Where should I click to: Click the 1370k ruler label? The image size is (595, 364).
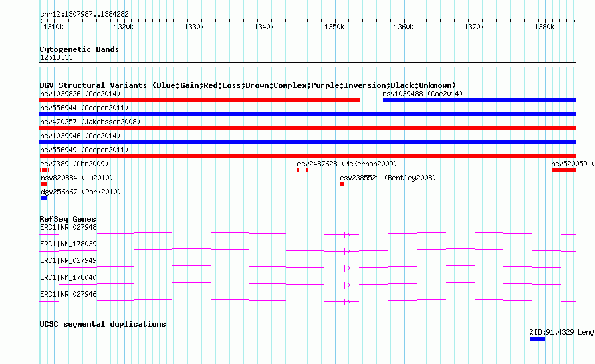[474, 27]
